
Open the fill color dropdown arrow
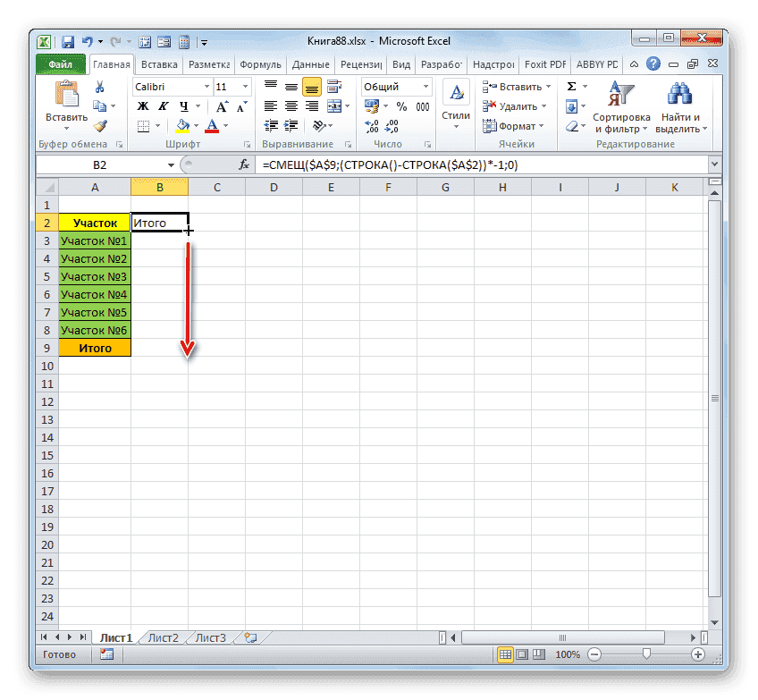(x=195, y=124)
